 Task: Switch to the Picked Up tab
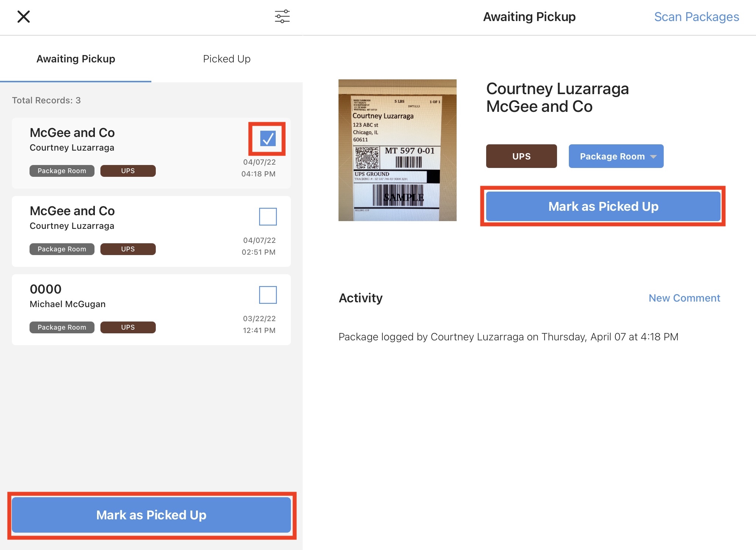227,59
